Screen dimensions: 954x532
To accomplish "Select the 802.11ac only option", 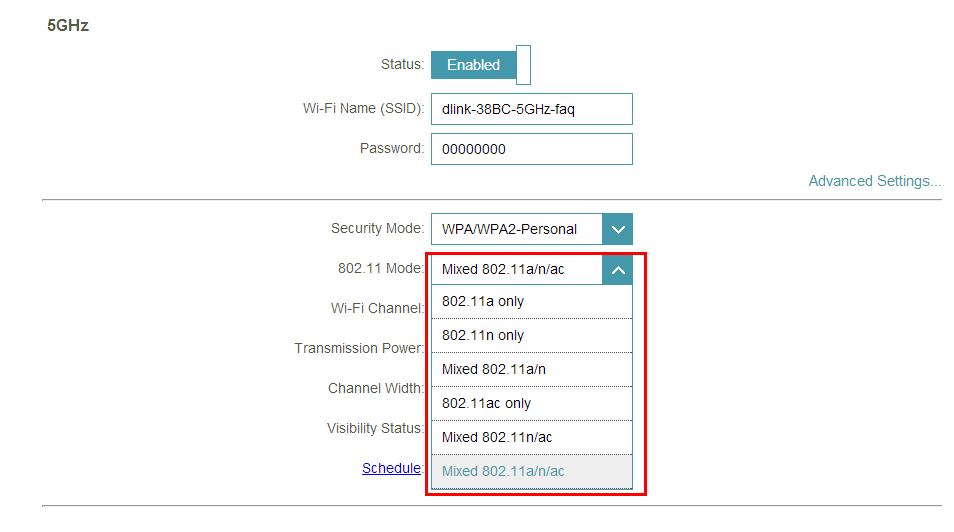I will [531, 404].
